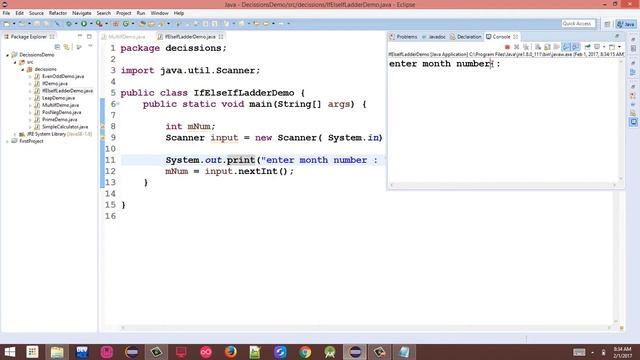Click the Open Perspective icon
The height and width of the screenshot is (360, 640).
[x=607, y=24]
